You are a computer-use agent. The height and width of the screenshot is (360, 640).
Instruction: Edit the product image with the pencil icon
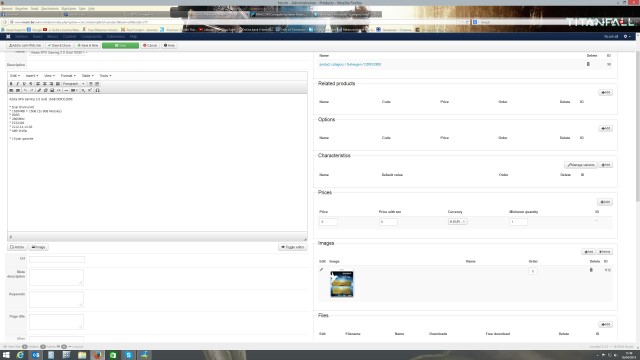point(321,269)
